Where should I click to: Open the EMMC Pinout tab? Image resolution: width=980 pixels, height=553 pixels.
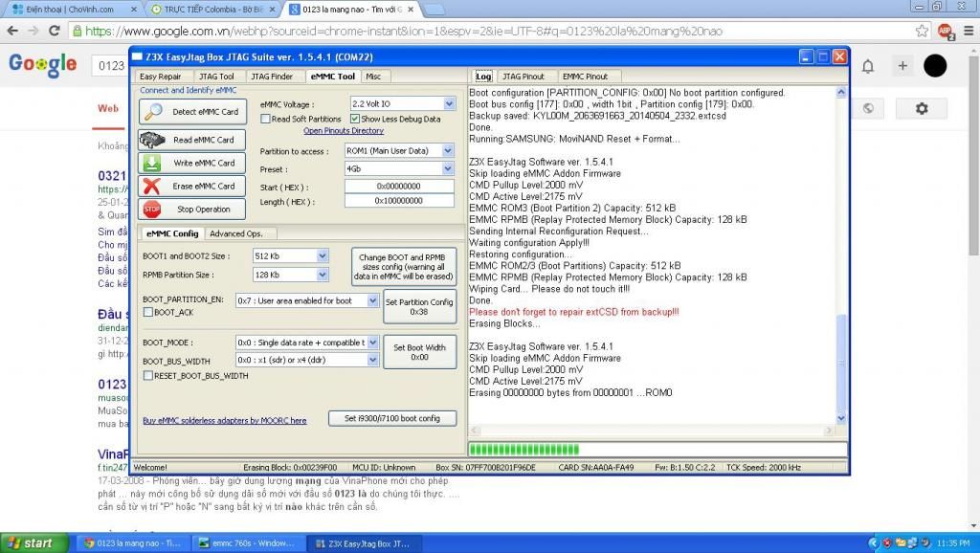coord(585,77)
